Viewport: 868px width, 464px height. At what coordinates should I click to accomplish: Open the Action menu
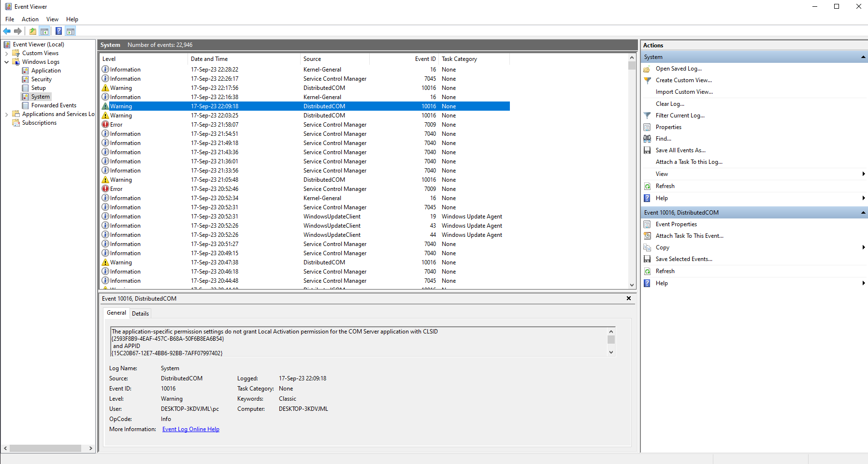[30, 19]
